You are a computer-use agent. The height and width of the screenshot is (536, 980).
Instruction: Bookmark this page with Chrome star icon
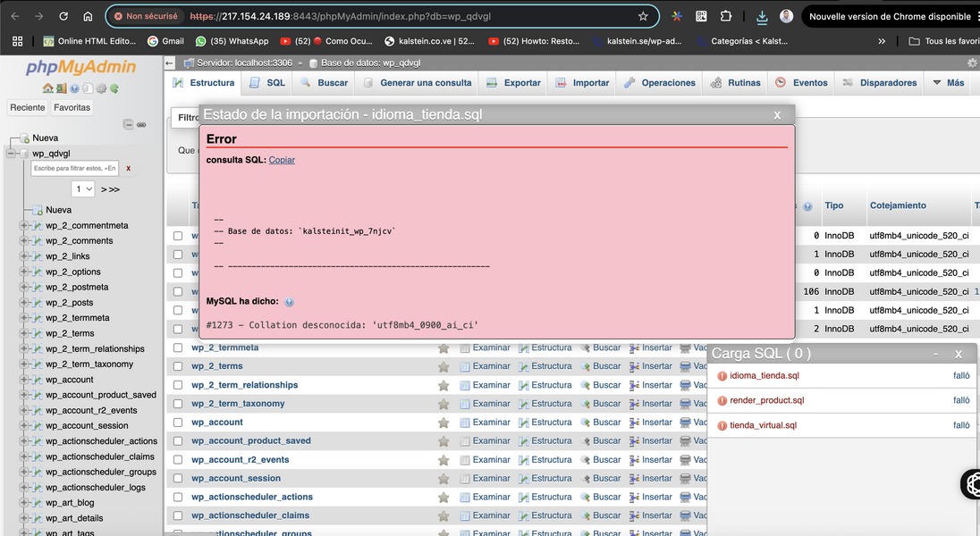[x=643, y=16]
